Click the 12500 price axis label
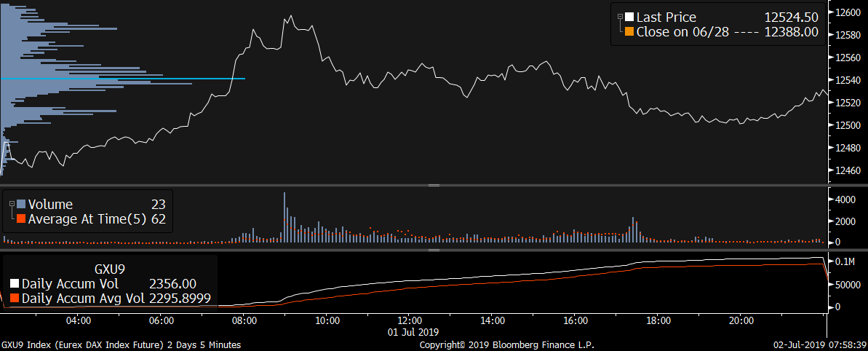The height and width of the screenshot is (351, 868). coord(848,125)
